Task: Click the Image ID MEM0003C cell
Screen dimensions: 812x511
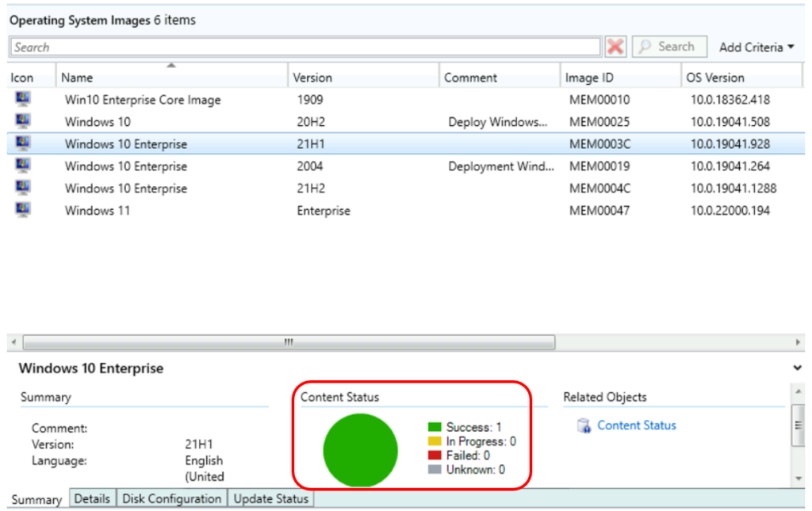Action: coord(599,143)
